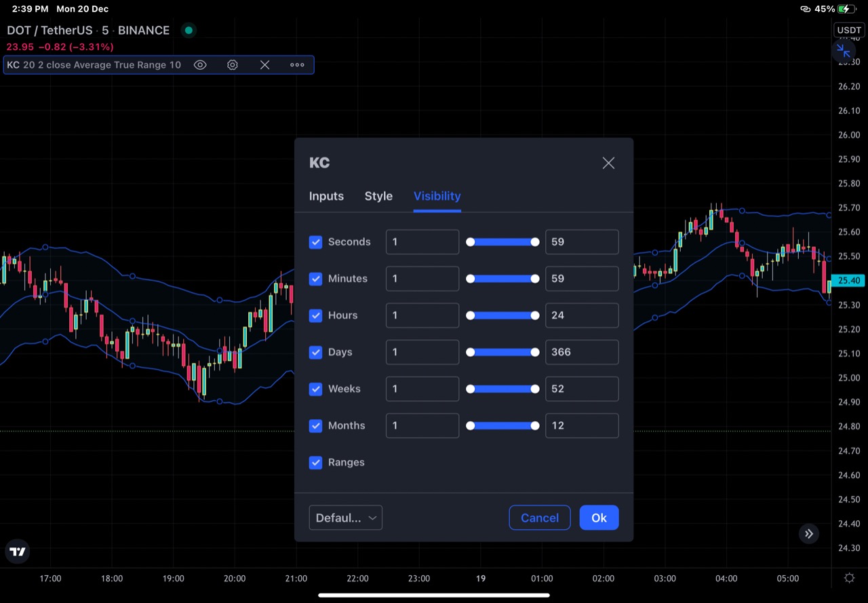
Task: Open the TradingView logo icon
Action: tap(18, 552)
